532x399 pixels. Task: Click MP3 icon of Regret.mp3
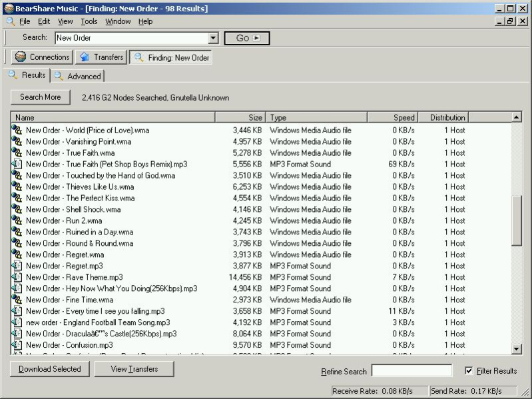17,266
